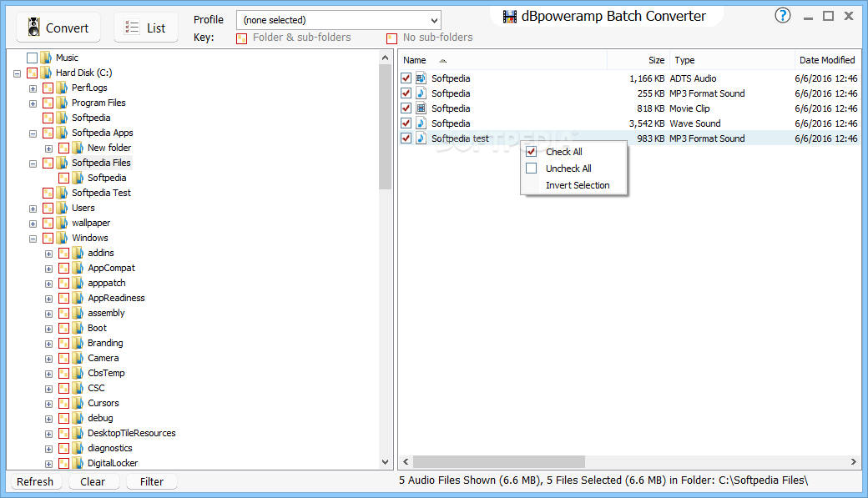
Task: Click the Clear button
Action: (x=93, y=481)
